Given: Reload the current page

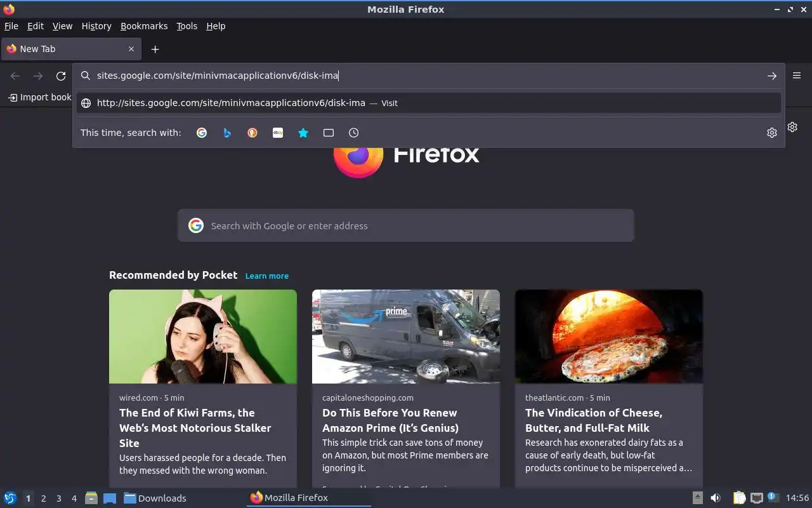Looking at the screenshot, I should (61, 76).
